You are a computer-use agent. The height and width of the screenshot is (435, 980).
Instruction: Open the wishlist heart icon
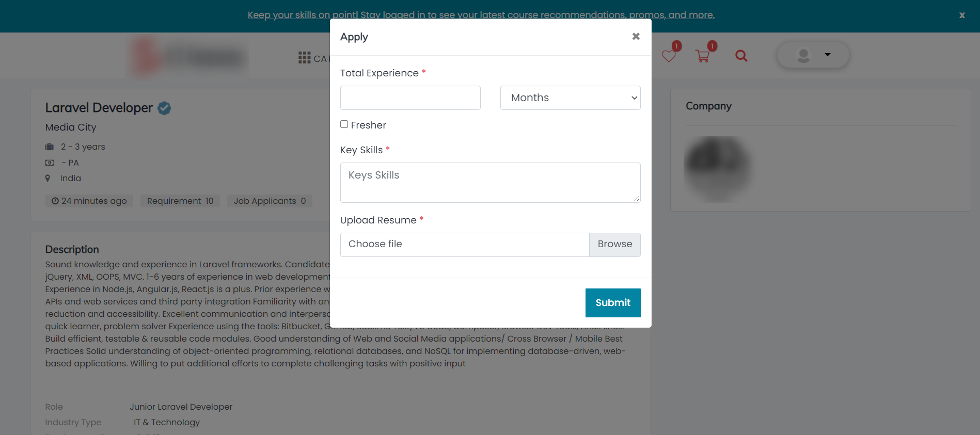tap(669, 56)
